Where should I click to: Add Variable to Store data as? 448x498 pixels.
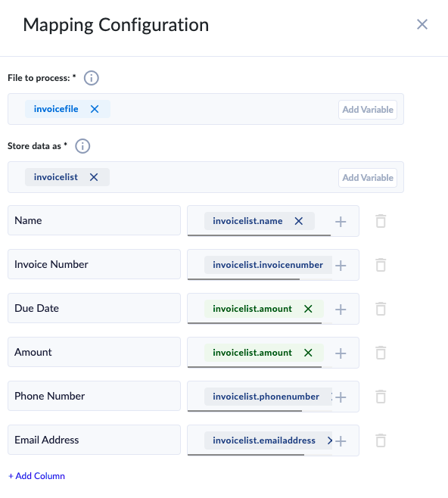368,178
